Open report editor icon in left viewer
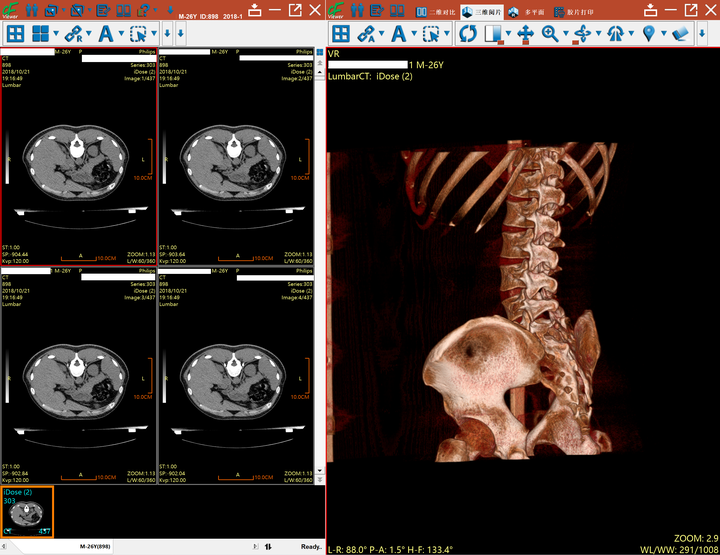 tap(103, 10)
